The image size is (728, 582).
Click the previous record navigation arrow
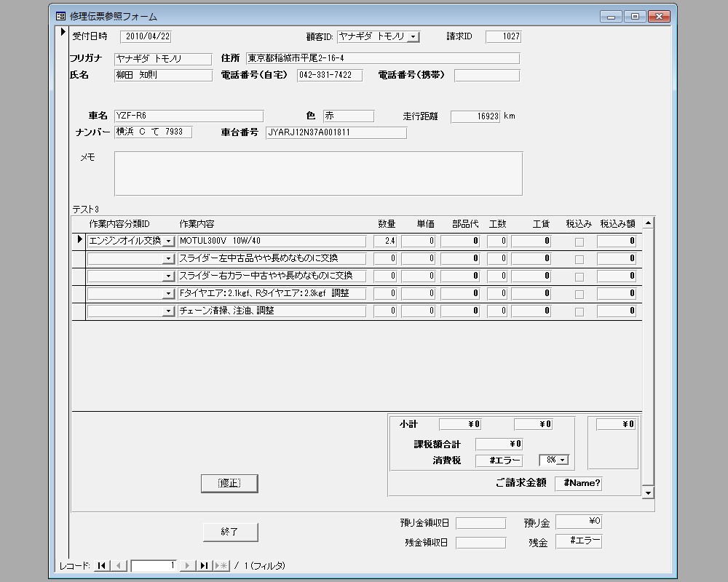coord(120,565)
